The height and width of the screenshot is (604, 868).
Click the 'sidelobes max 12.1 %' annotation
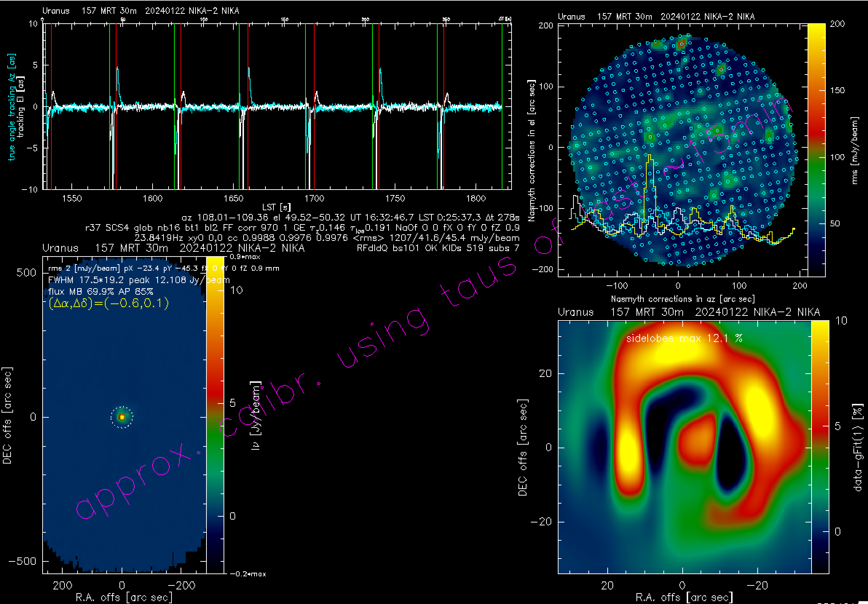684,338
